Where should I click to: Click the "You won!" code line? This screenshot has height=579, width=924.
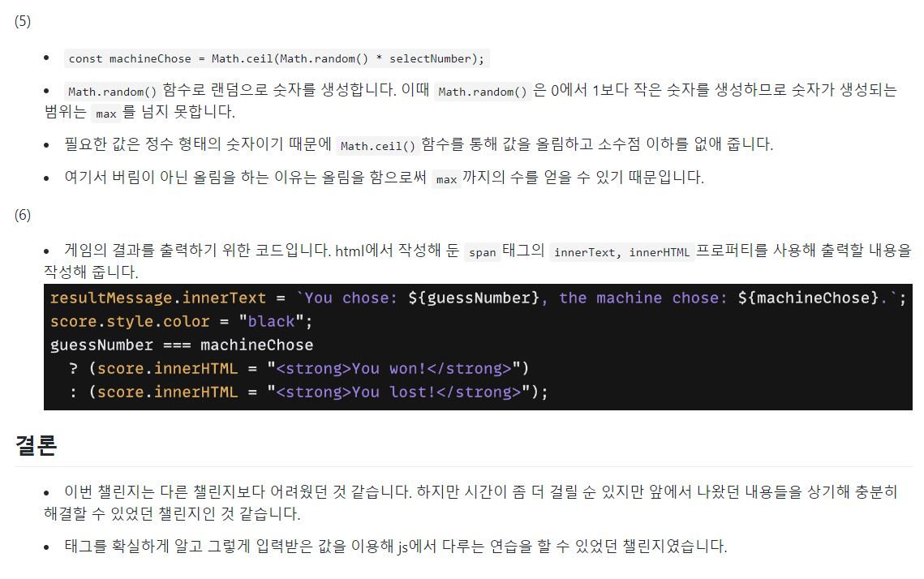(299, 368)
